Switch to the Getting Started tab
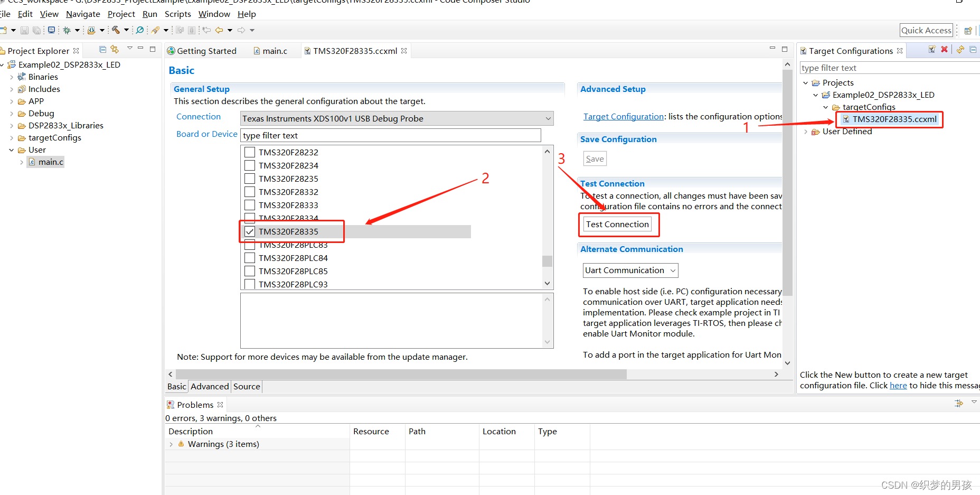980x495 pixels. pyautogui.click(x=206, y=51)
